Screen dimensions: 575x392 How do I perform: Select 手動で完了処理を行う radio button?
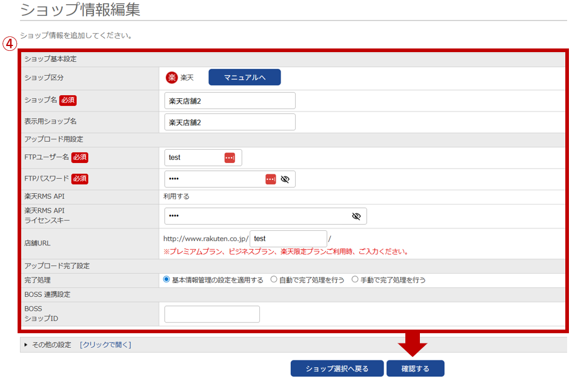coord(354,279)
